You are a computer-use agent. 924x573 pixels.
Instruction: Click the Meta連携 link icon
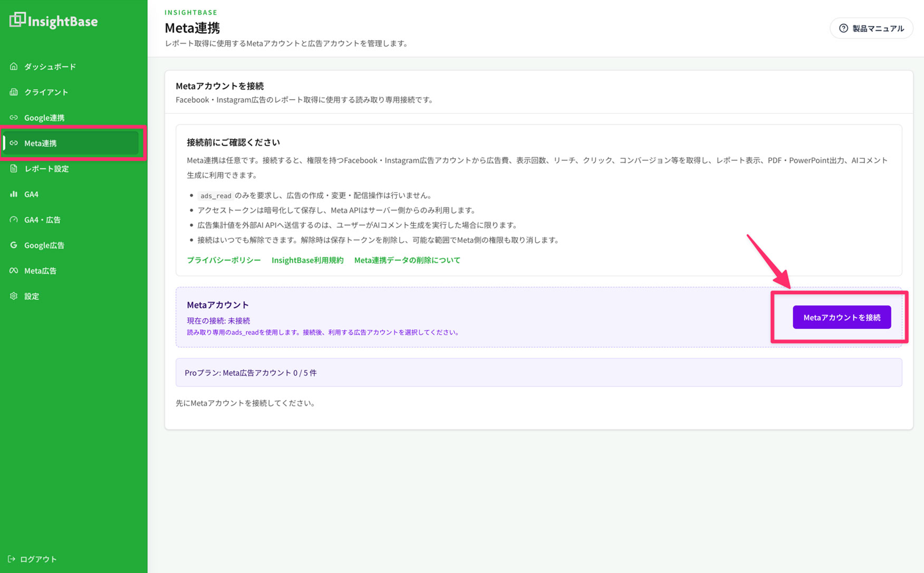pyautogui.click(x=14, y=143)
